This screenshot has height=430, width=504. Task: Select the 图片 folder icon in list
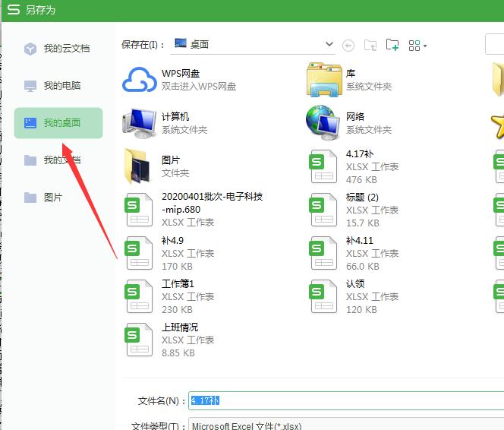[137, 166]
